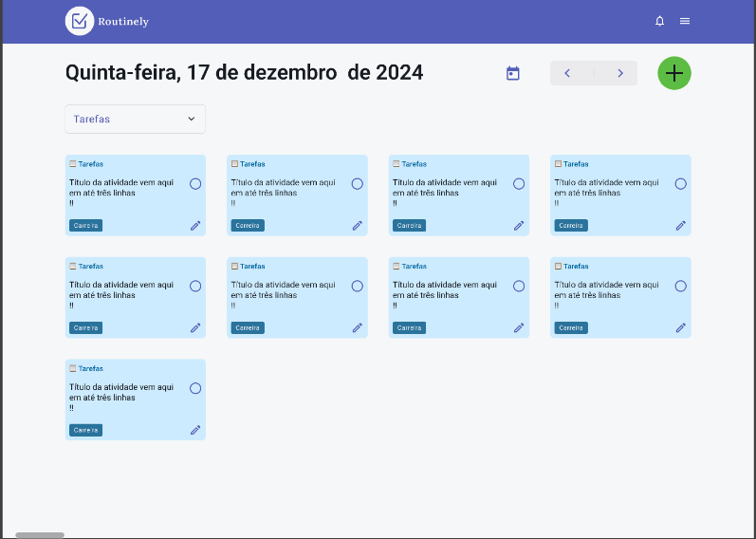The width and height of the screenshot is (756, 539).
Task: Check the completion circle on the third-row task card
Action: (195, 388)
